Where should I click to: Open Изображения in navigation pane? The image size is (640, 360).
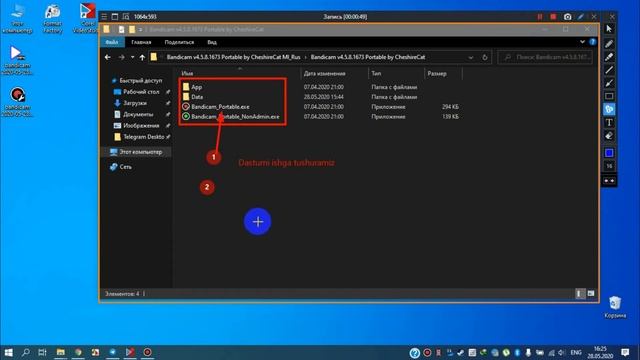click(141, 125)
